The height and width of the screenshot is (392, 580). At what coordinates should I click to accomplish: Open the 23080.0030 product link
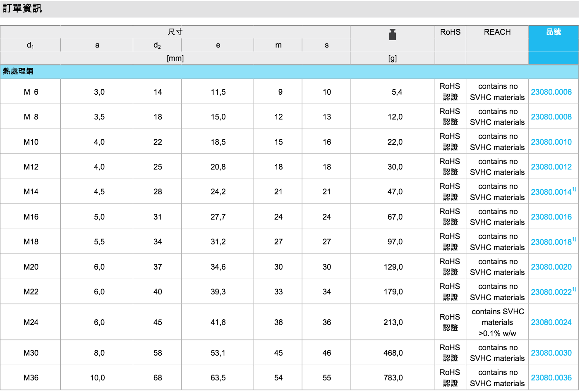(x=551, y=353)
